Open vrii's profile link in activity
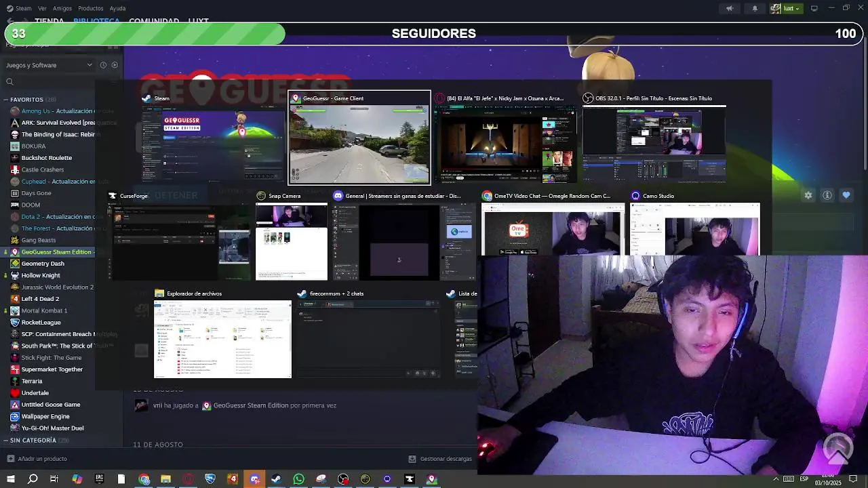 (157, 405)
